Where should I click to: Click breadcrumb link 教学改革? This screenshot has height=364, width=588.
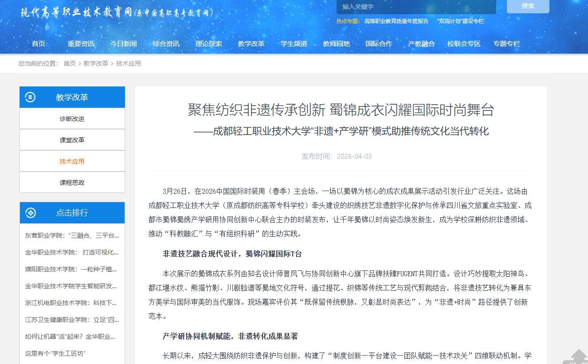(96, 63)
